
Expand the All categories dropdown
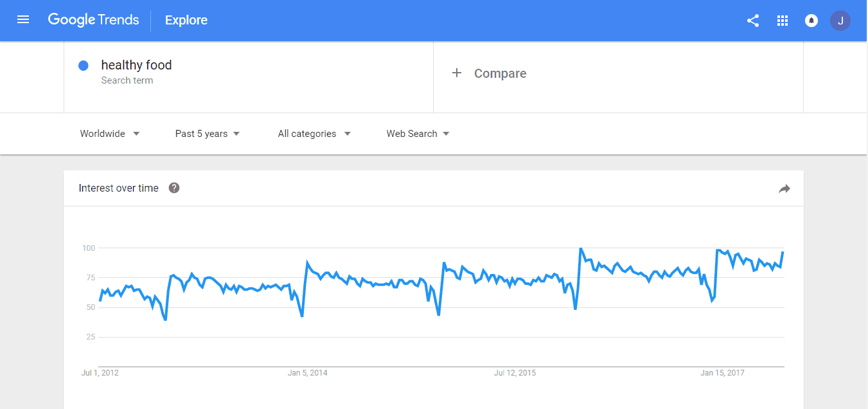coord(314,134)
